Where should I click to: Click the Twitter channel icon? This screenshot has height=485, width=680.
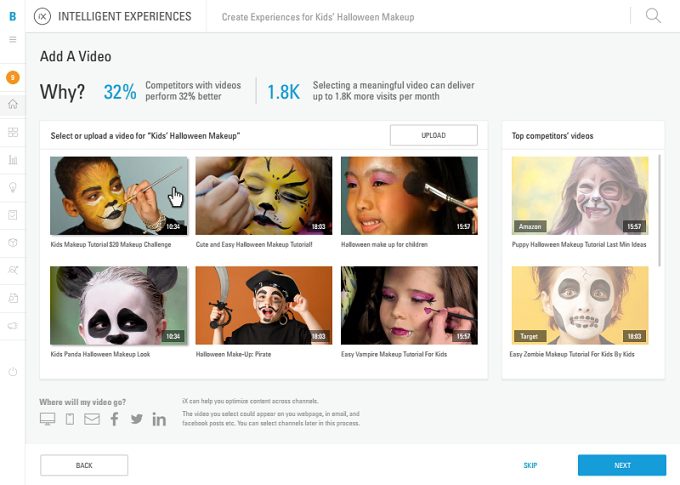pos(136,419)
